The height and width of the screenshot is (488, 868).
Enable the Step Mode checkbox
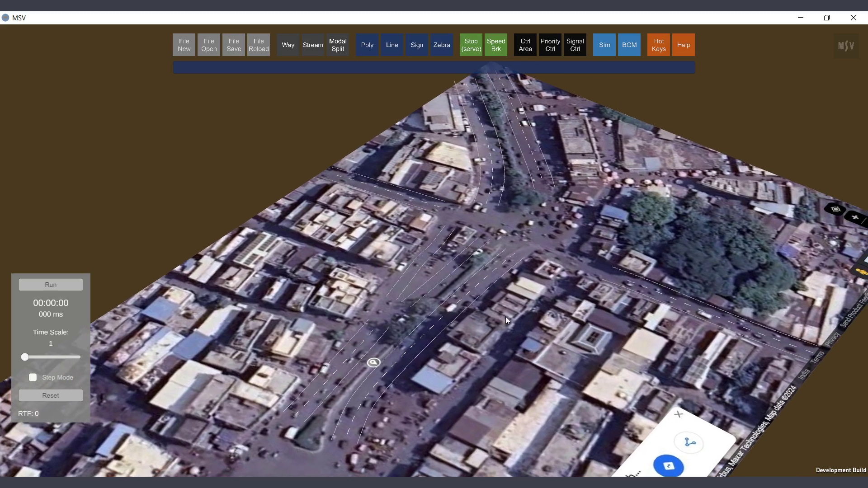click(33, 377)
